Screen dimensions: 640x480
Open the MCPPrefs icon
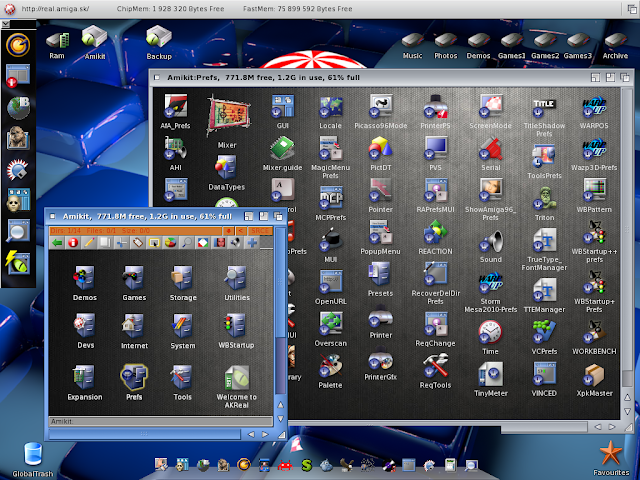click(331, 198)
